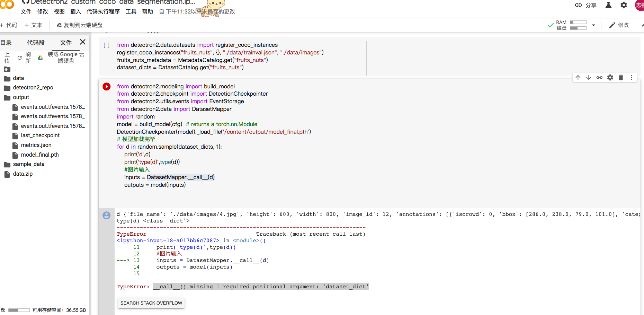Move the selected cell up
Image resolution: width=644 pixels, height=315 pixels.
pos(578,77)
